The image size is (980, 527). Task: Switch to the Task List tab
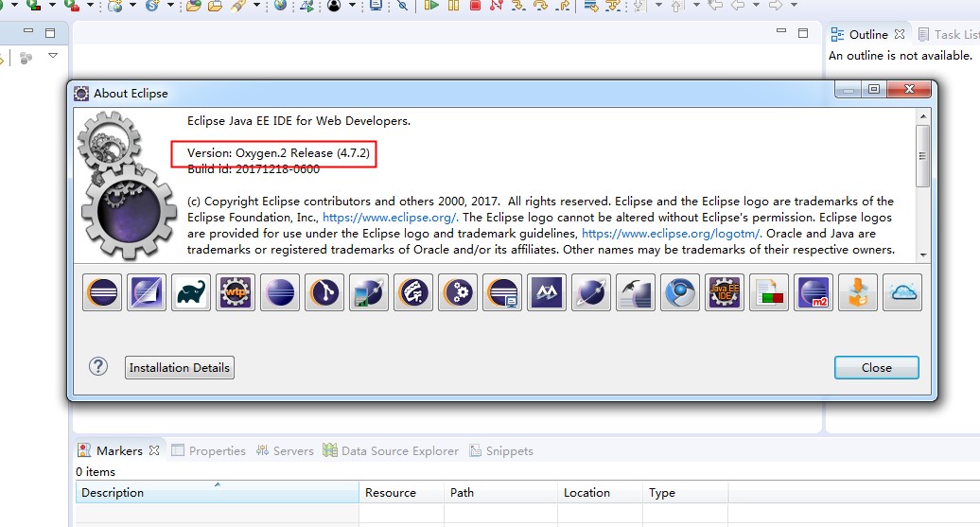[948, 34]
